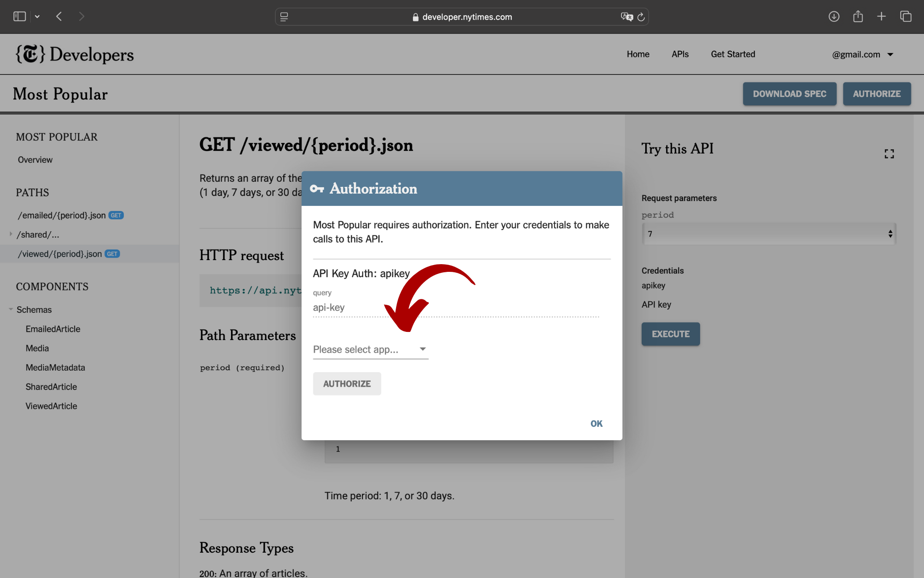This screenshot has width=924, height=578.
Task: Open the period dropdown showing 7
Action: (x=769, y=234)
